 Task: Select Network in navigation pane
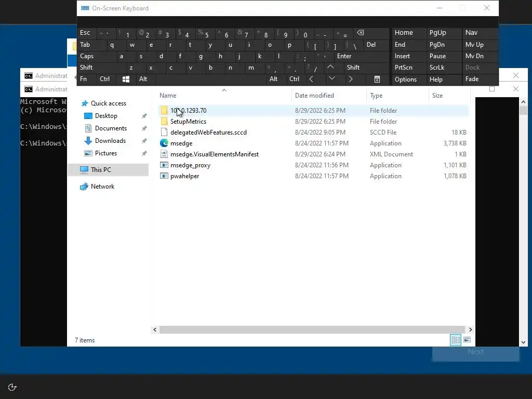(x=102, y=187)
